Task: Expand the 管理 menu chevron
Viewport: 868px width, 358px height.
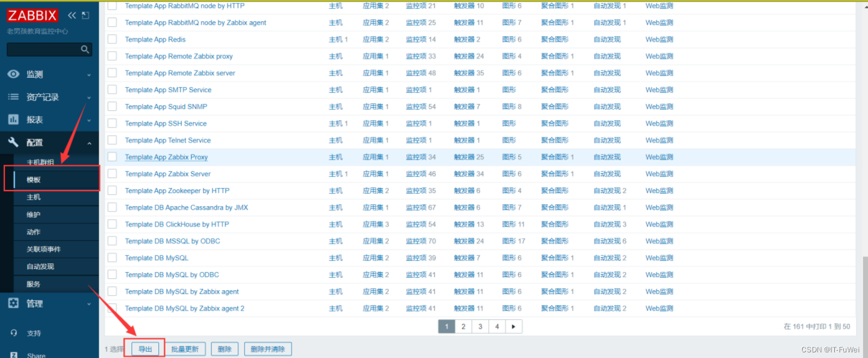Action: click(89, 304)
